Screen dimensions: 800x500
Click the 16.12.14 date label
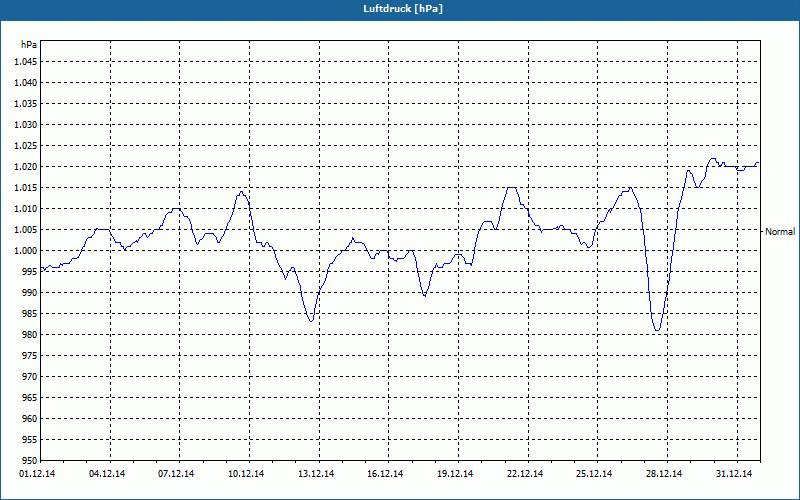385,474
